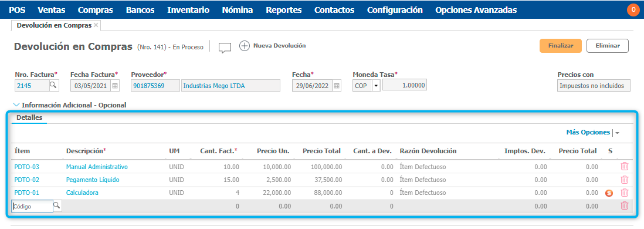644x229 pixels.
Task: Search invoice number with magnifier icon
Action: click(54, 86)
